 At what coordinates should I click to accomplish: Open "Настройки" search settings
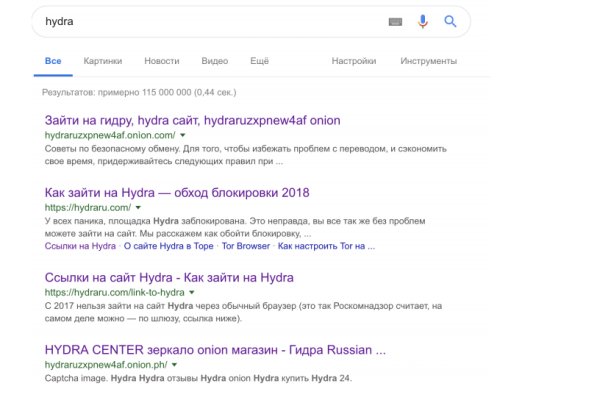click(354, 61)
